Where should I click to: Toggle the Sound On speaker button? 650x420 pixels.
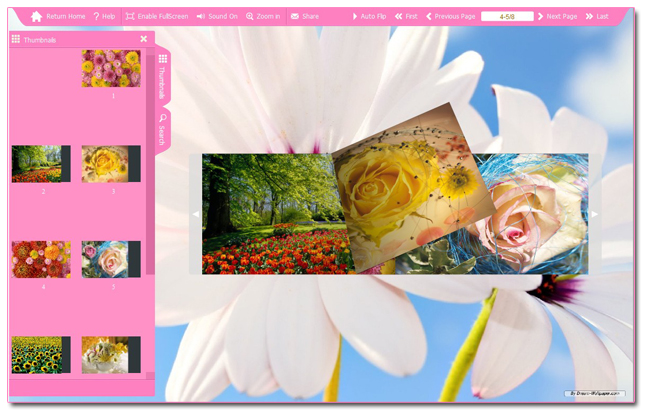(x=217, y=17)
